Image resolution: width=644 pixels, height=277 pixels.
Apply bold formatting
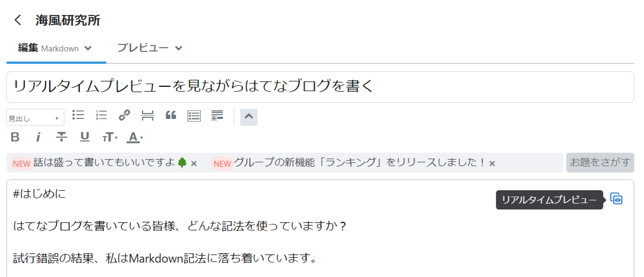15,137
